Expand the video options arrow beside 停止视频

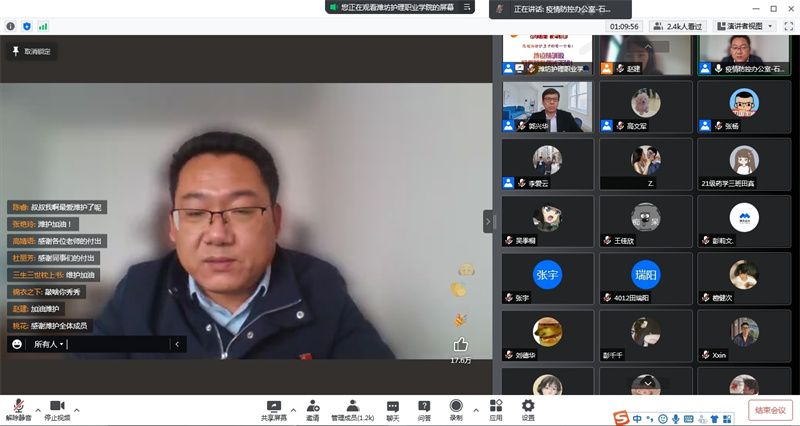[77, 410]
